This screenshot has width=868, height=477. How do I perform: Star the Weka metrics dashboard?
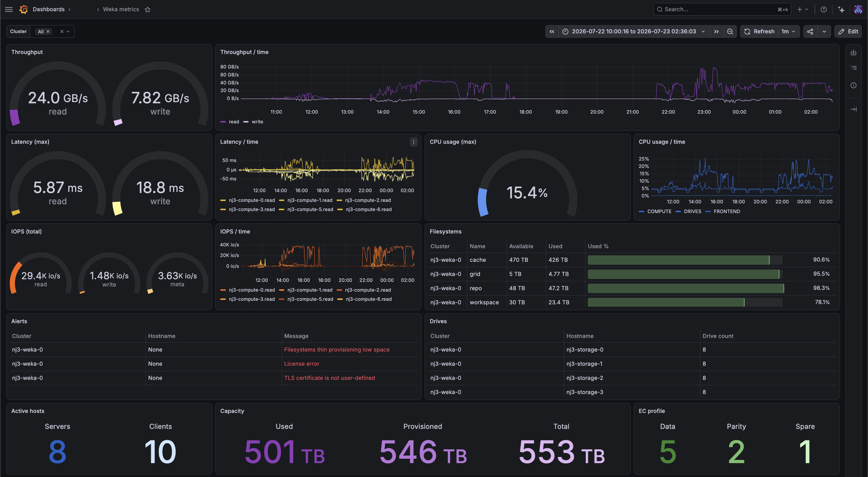[148, 9]
